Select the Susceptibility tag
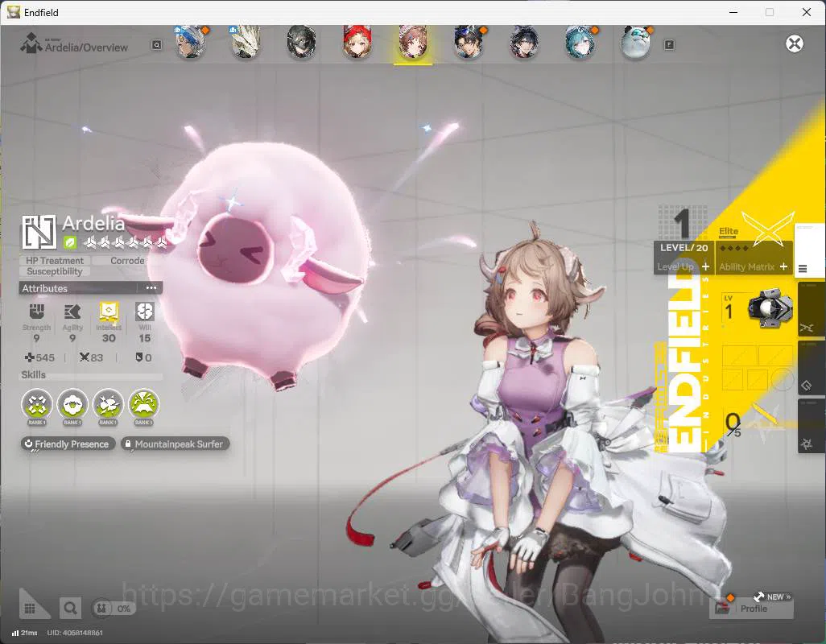 point(55,272)
